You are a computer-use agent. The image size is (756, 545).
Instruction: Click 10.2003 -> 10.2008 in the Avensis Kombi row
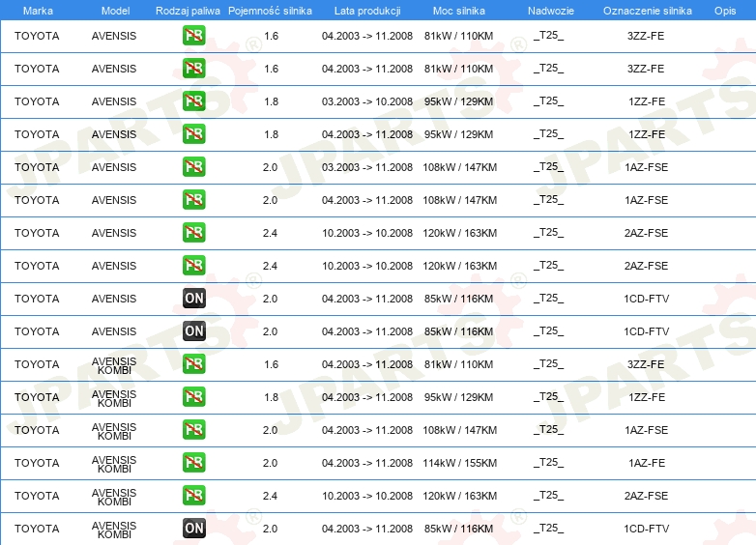pyautogui.click(x=367, y=496)
